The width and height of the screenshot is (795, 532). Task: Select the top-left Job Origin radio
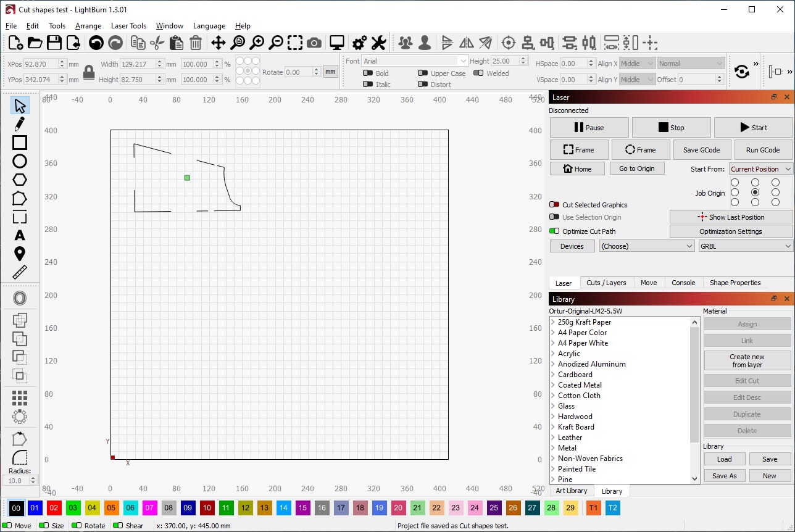(735, 183)
